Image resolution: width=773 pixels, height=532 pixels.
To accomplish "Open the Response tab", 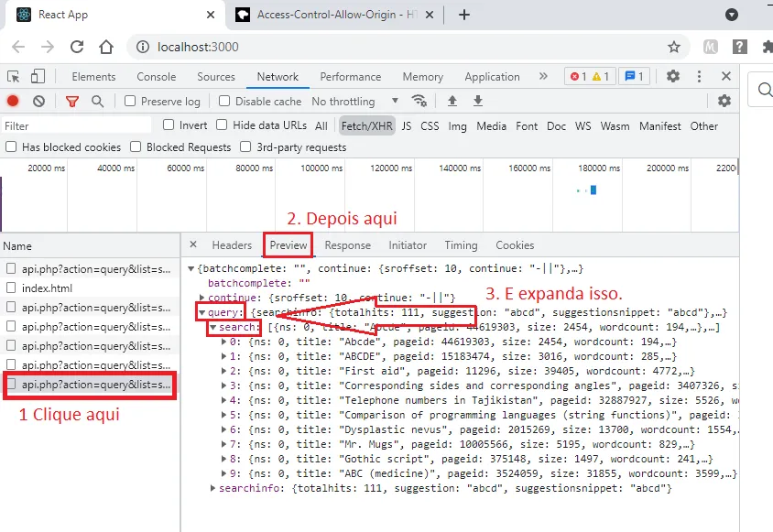I will [347, 245].
